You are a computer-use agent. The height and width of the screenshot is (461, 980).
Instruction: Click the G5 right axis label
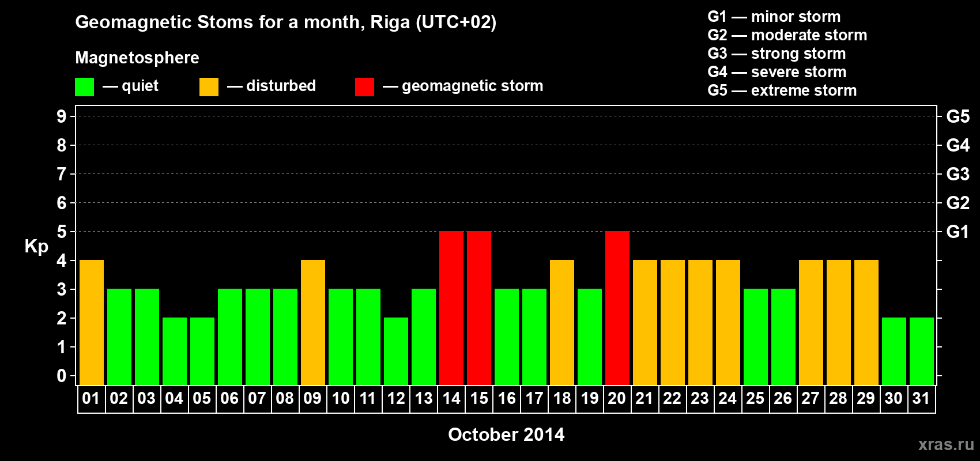[958, 116]
